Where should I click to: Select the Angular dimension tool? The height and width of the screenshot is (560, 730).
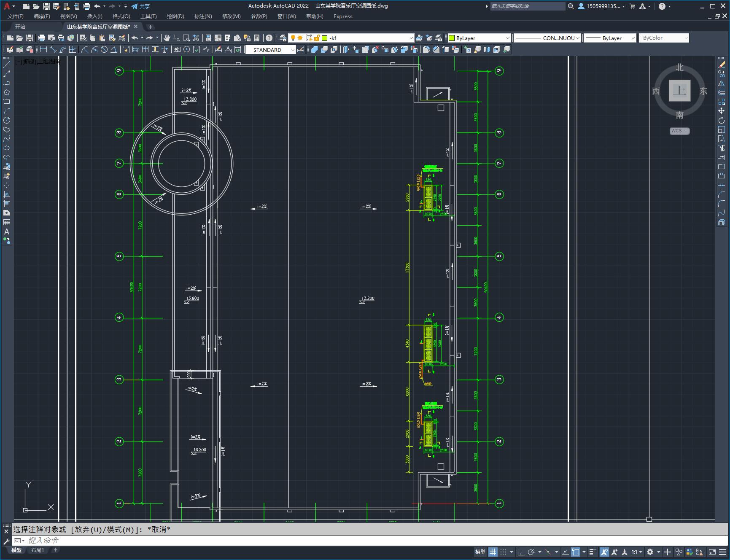(x=114, y=49)
